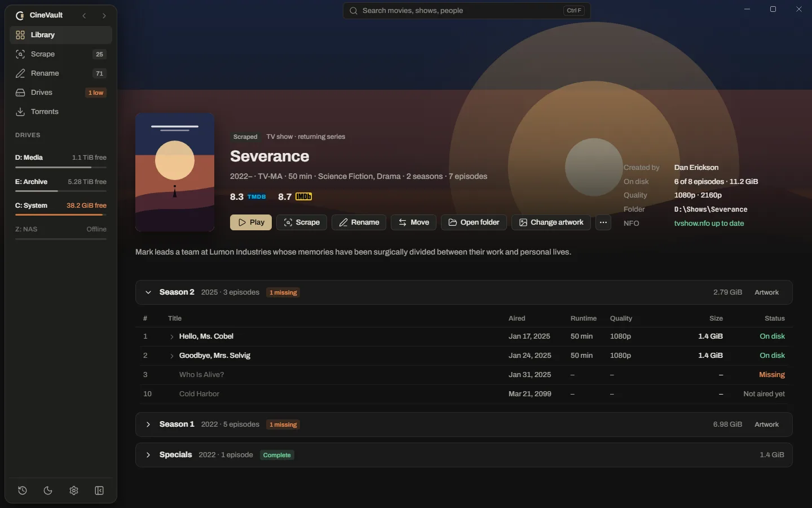
Task: Collapse the Season 2 section
Action: [x=148, y=292]
